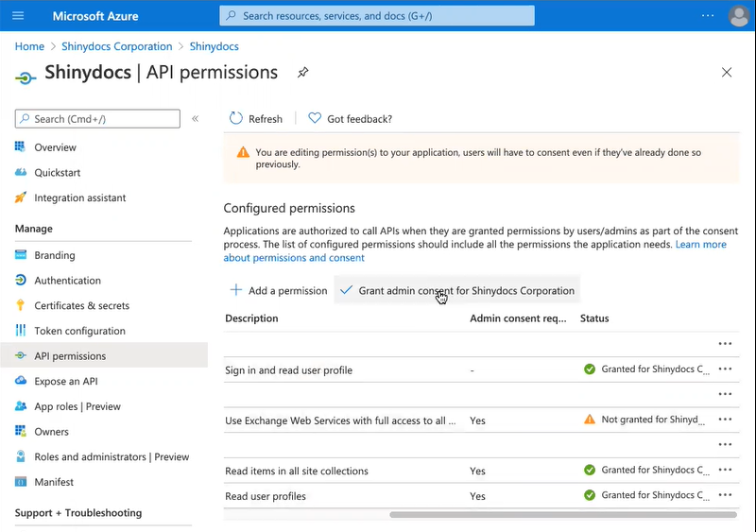Click the Refresh button
The width and height of the screenshot is (756, 532).
point(256,119)
